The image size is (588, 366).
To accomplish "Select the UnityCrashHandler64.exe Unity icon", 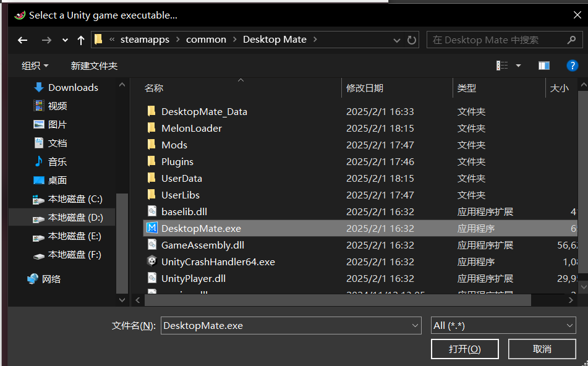I will (x=152, y=262).
